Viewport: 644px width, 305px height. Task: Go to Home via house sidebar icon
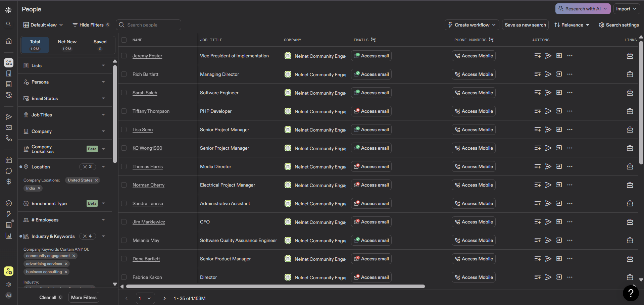coord(9,41)
